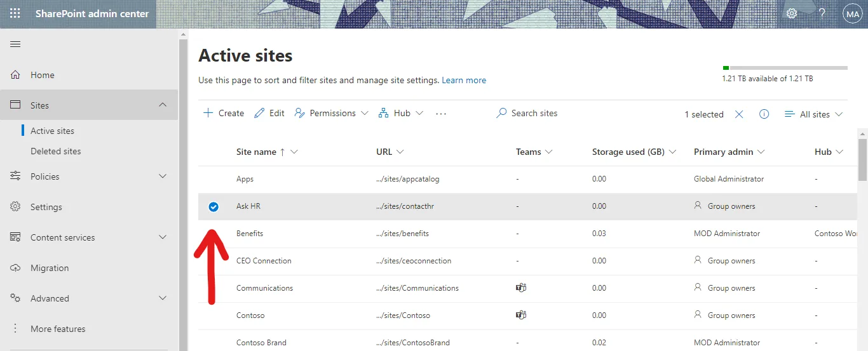Open the info details pane icon
Image resolution: width=868 pixels, height=351 pixels.
[764, 114]
